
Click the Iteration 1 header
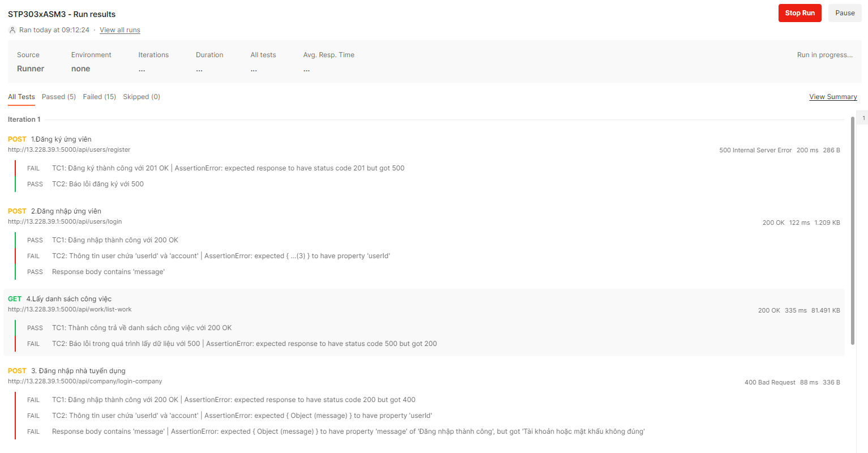24,119
